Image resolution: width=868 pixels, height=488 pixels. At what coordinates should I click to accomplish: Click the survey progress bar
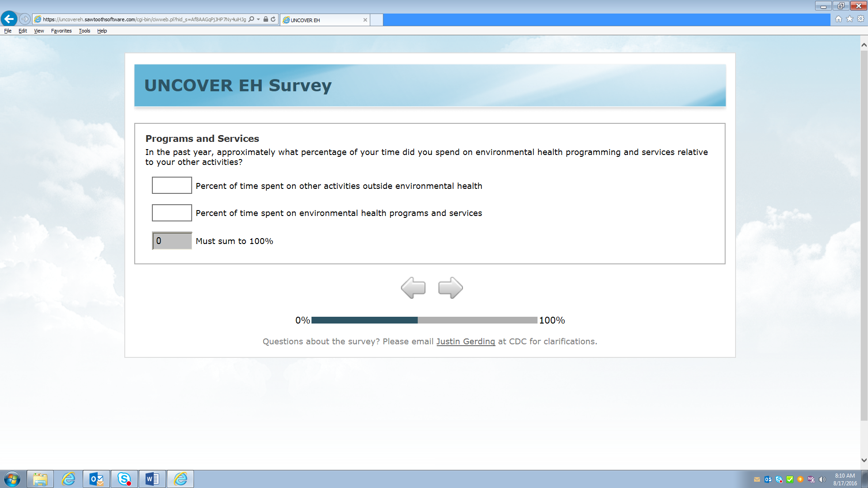point(424,320)
